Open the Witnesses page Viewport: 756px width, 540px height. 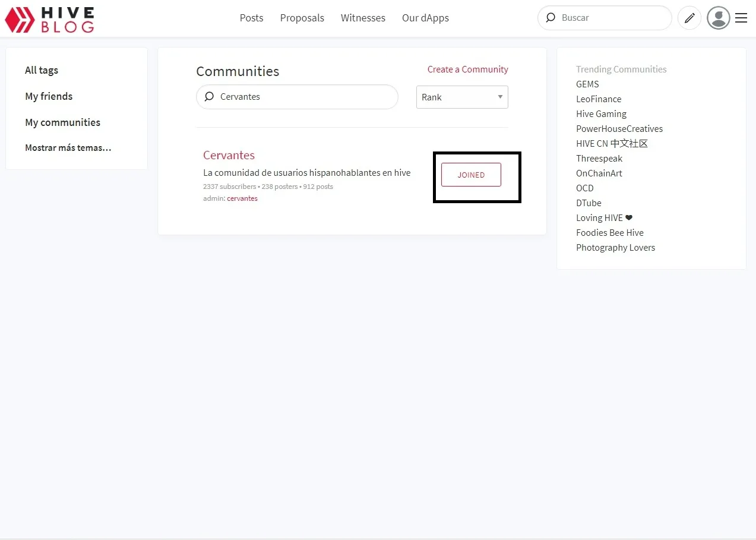(x=363, y=18)
